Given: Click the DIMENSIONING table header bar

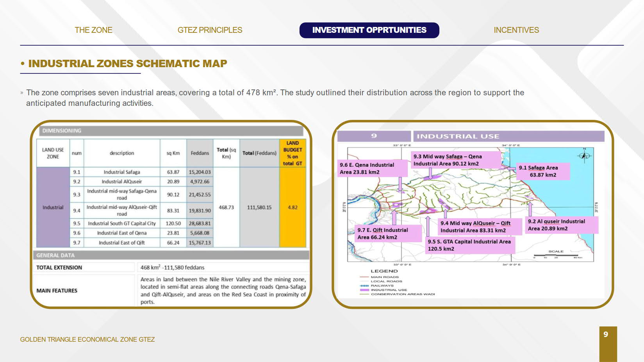Looking at the screenshot, I should pyautogui.click(x=171, y=131).
